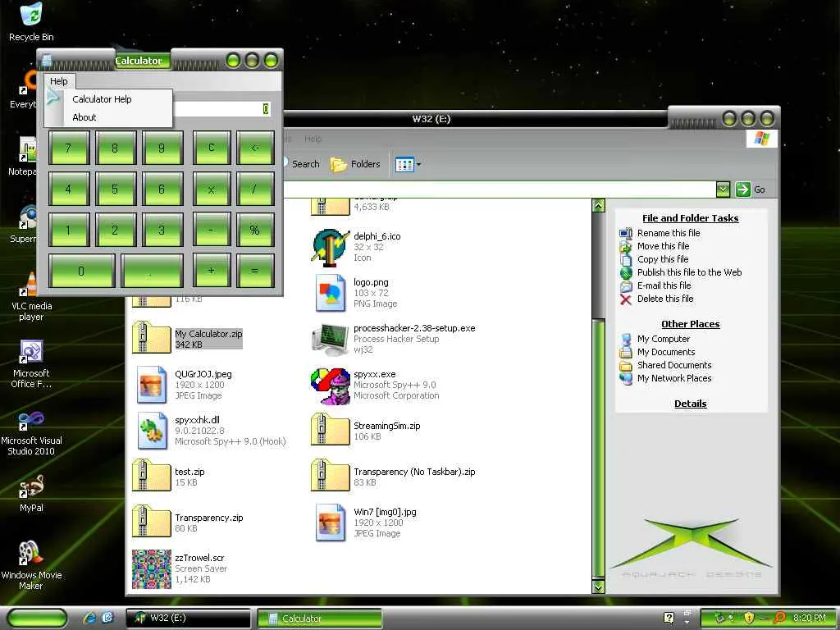
Task: Switch to Calculator taskbar button
Action: [319, 618]
